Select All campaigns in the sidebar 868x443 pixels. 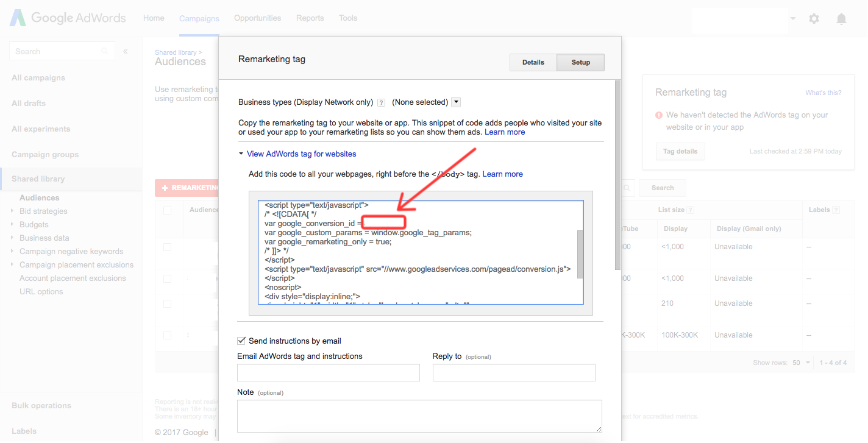tap(38, 78)
